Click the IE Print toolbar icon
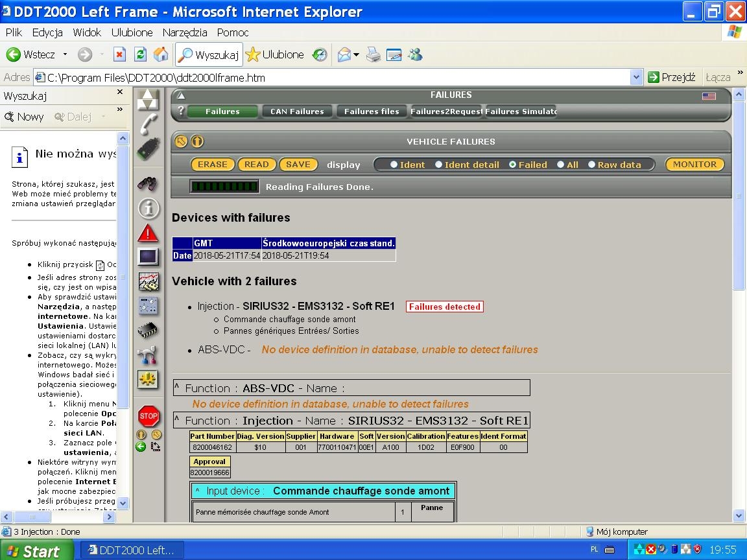747x560 pixels. [x=373, y=54]
